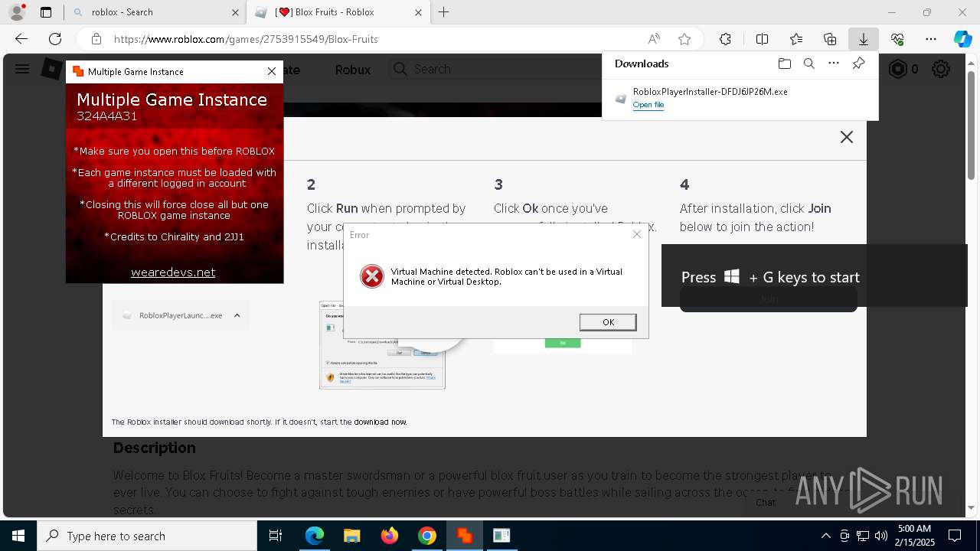This screenshot has width=980, height=551.
Task: Open the Robux balance icon
Action: tap(897, 69)
